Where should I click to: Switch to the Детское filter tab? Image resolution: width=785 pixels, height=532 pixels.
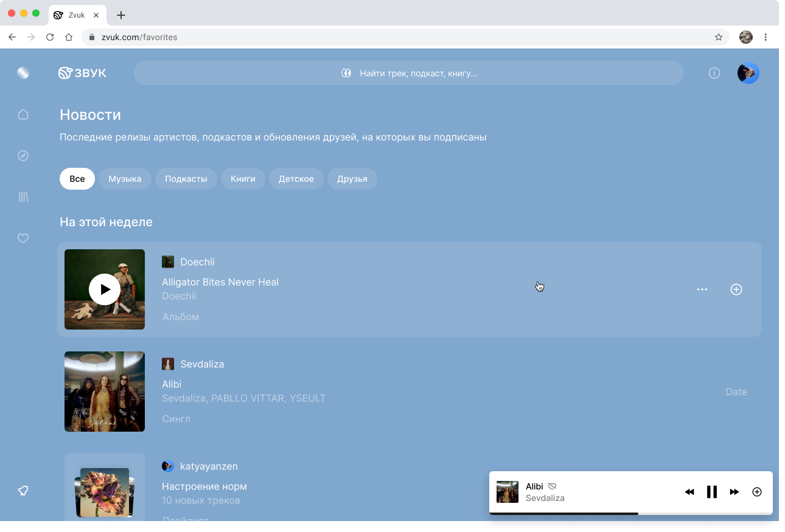click(x=296, y=179)
